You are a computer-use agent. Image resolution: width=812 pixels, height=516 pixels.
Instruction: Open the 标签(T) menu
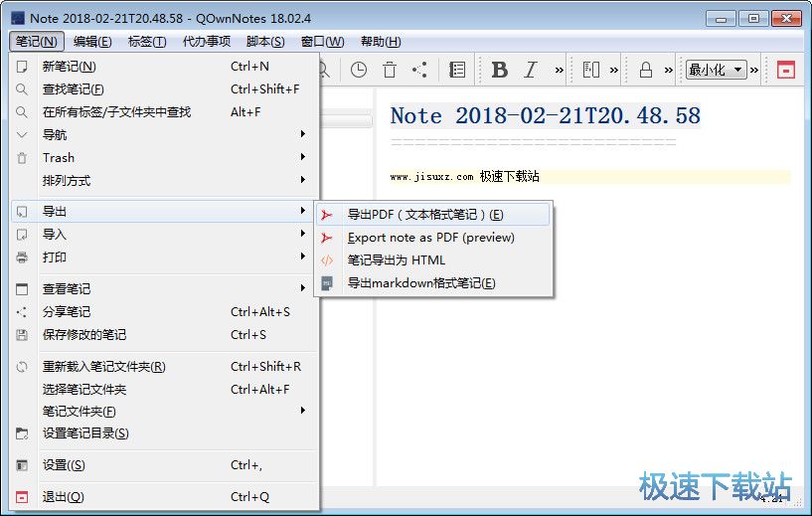click(x=147, y=42)
